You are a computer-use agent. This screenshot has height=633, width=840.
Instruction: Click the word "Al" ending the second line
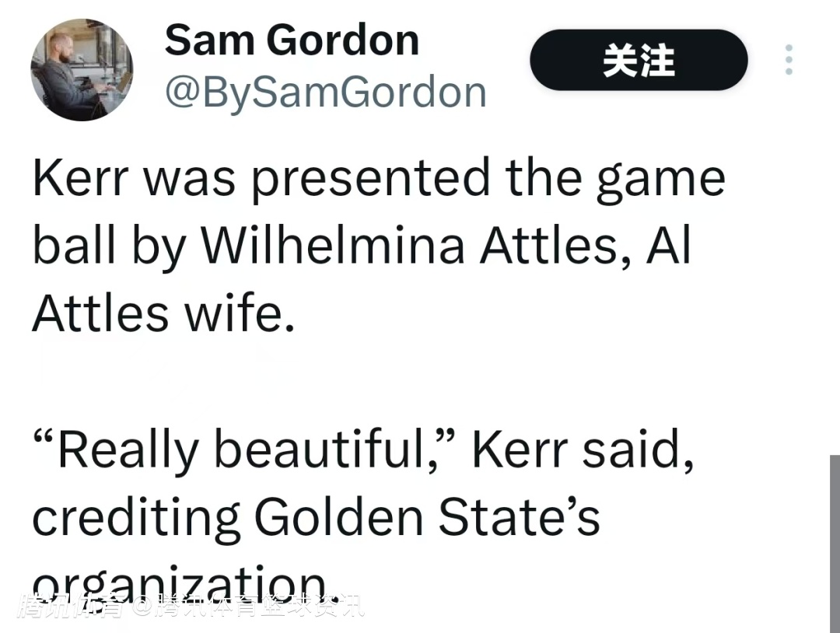pos(668,246)
